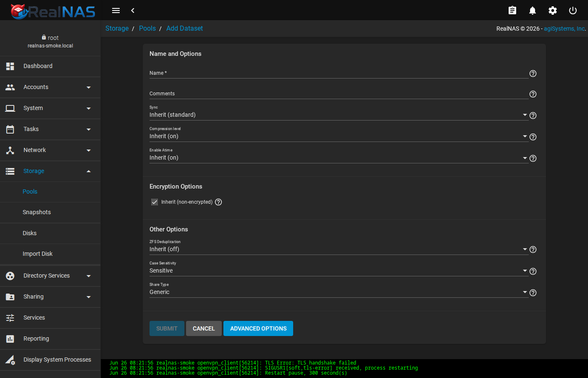Show help for Share Type
The image size is (588, 378).
[533, 293]
